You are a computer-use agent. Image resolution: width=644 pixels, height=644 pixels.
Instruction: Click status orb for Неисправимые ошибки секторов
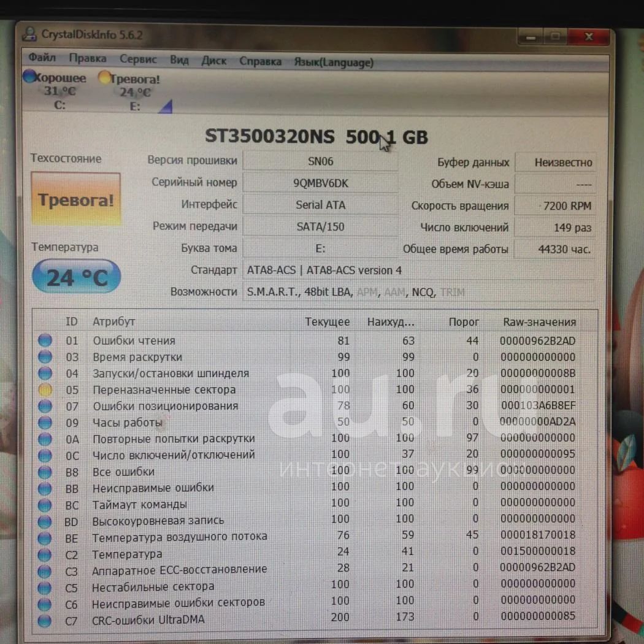coord(44,604)
